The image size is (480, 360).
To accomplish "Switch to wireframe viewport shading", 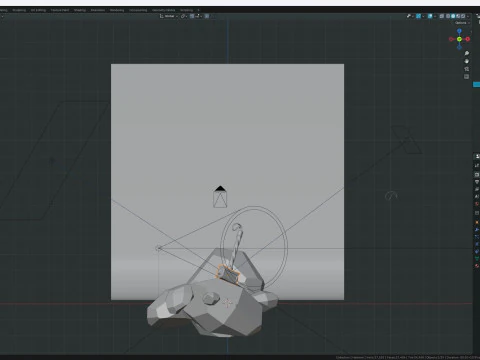I will point(448,16).
